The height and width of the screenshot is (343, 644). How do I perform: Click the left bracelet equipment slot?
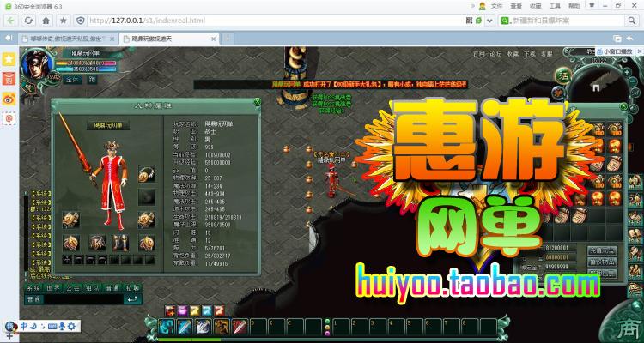point(70,220)
